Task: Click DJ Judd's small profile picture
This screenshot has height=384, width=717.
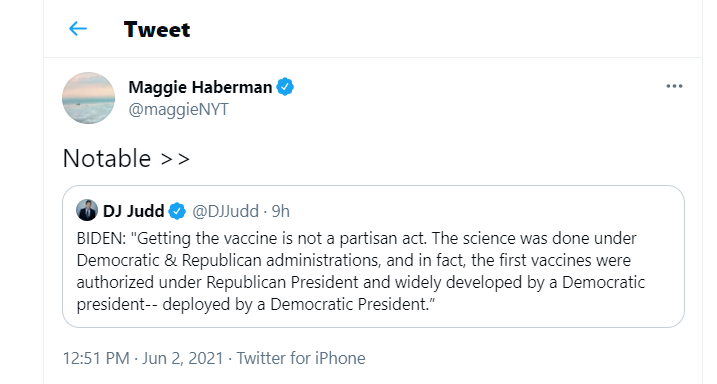Action: [x=87, y=210]
